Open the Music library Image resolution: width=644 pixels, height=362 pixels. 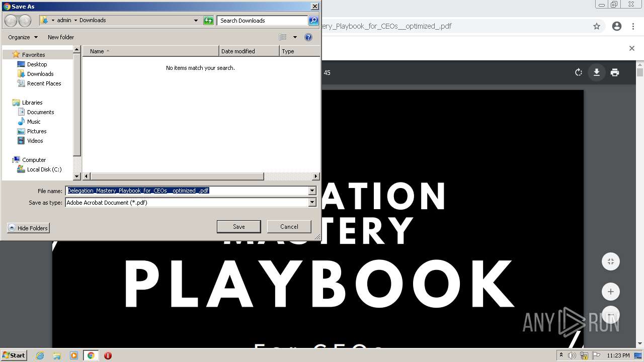[x=34, y=122]
